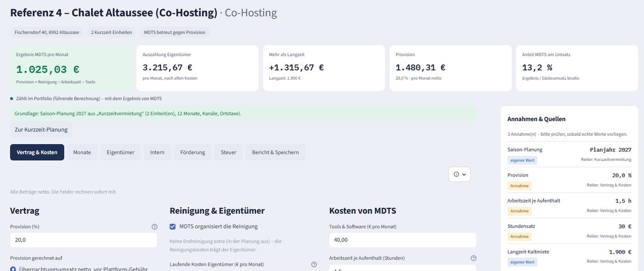Click the Provision (%) input field
Screen dimensions: 644x271
coord(84,240)
